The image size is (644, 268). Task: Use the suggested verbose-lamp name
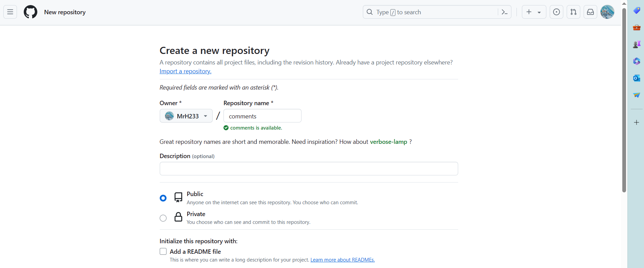pyautogui.click(x=388, y=142)
